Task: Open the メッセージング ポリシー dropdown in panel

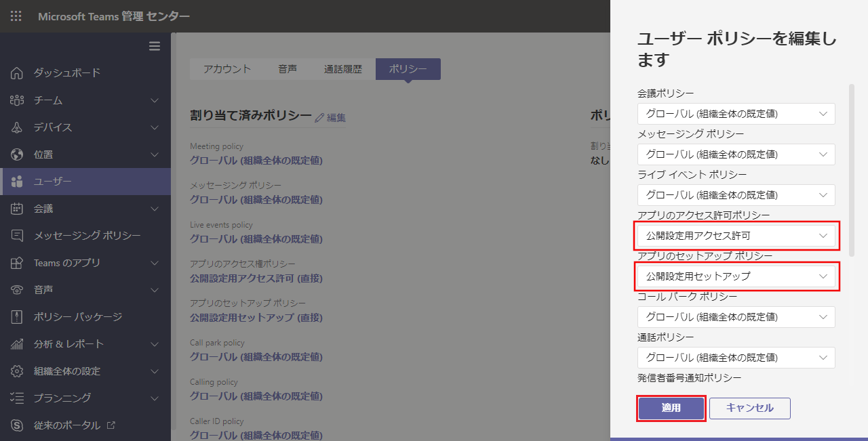Action: 736,154
